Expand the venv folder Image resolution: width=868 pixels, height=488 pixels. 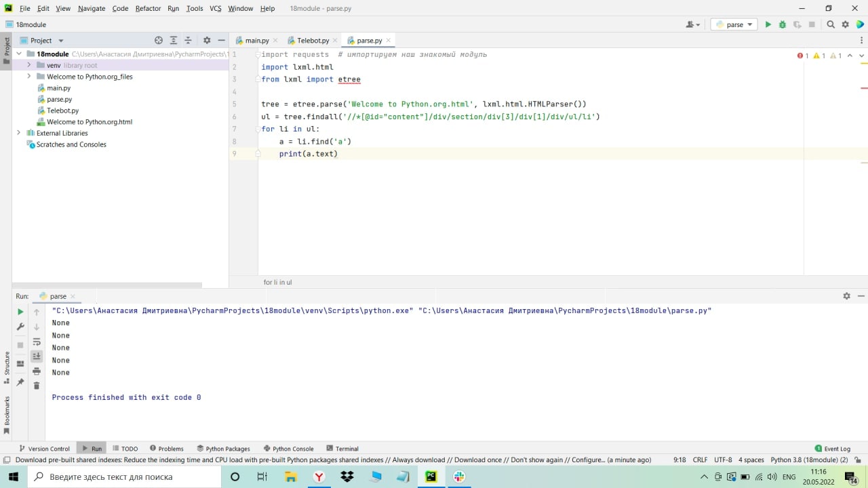29,65
